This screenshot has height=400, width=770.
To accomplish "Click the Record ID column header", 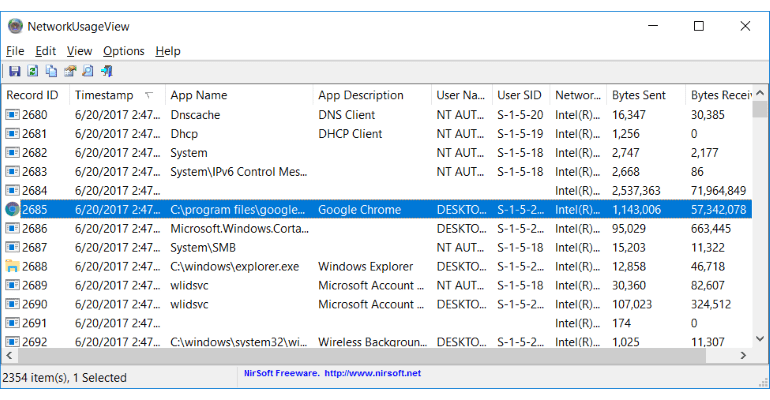I will pyautogui.click(x=32, y=95).
